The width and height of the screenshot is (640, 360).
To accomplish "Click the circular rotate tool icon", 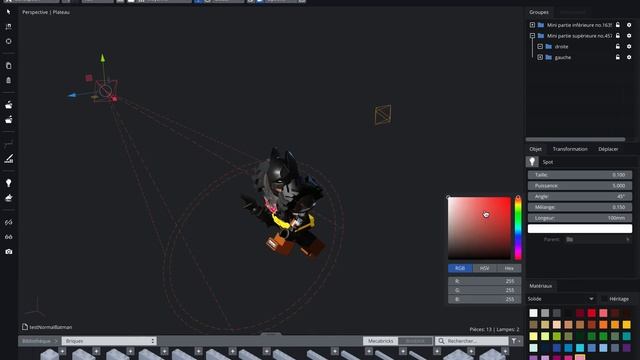I will 8,41.
